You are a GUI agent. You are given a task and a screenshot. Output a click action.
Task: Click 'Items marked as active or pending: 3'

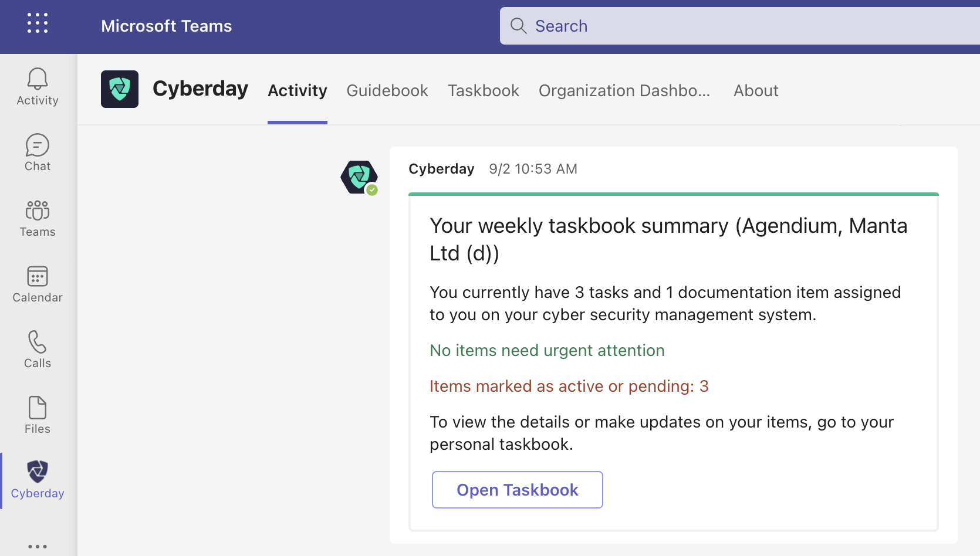(569, 386)
